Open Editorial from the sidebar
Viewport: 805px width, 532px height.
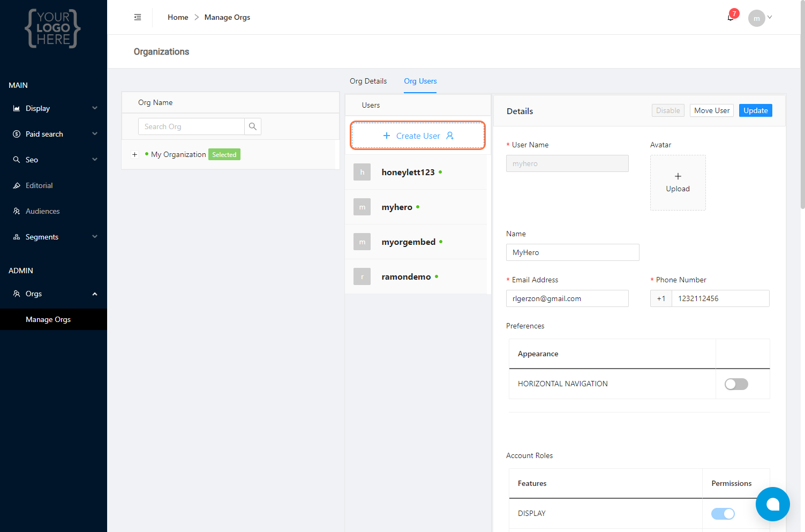tap(39, 185)
